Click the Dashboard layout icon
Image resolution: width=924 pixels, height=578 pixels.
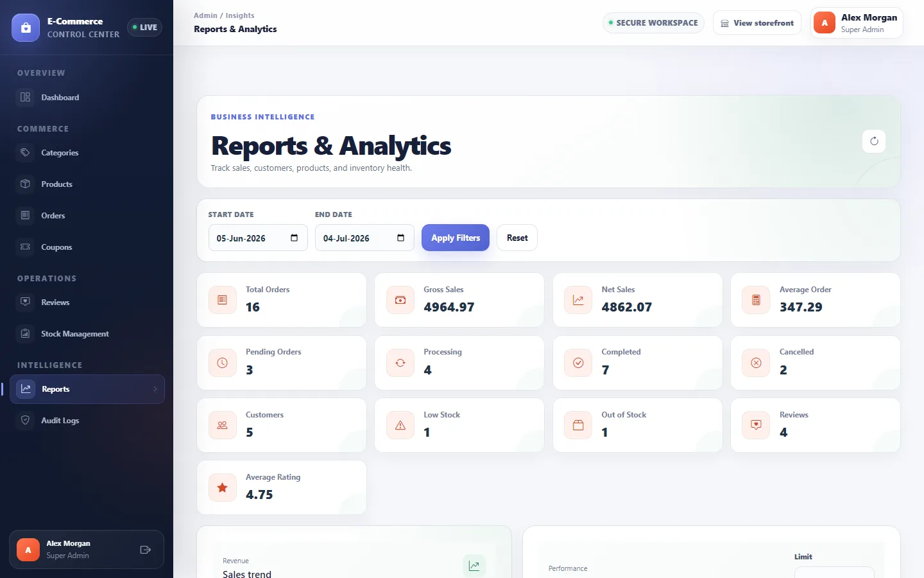pos(26,97)
